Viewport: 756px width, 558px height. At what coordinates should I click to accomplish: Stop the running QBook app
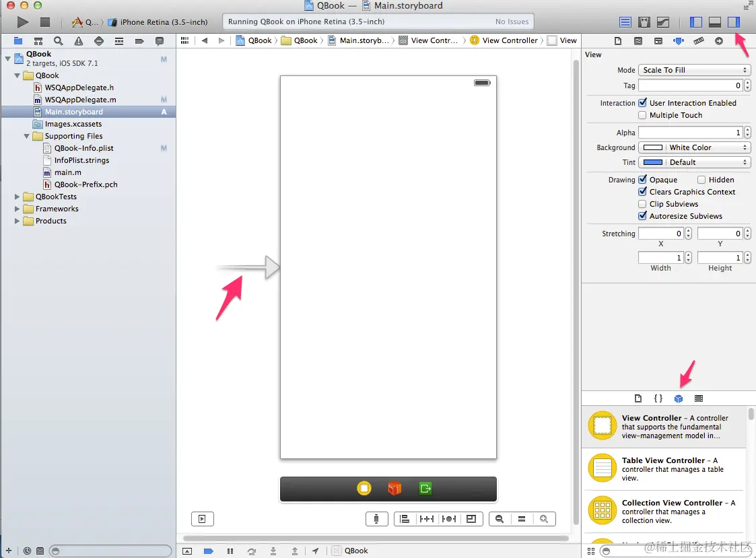(x=45, y=22)
